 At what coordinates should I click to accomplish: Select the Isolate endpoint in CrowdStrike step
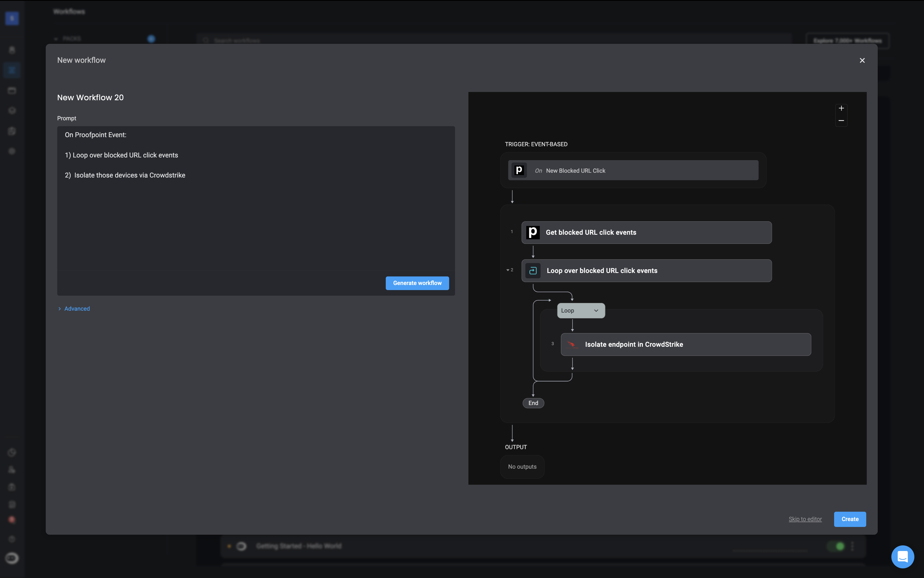point(685,344)
